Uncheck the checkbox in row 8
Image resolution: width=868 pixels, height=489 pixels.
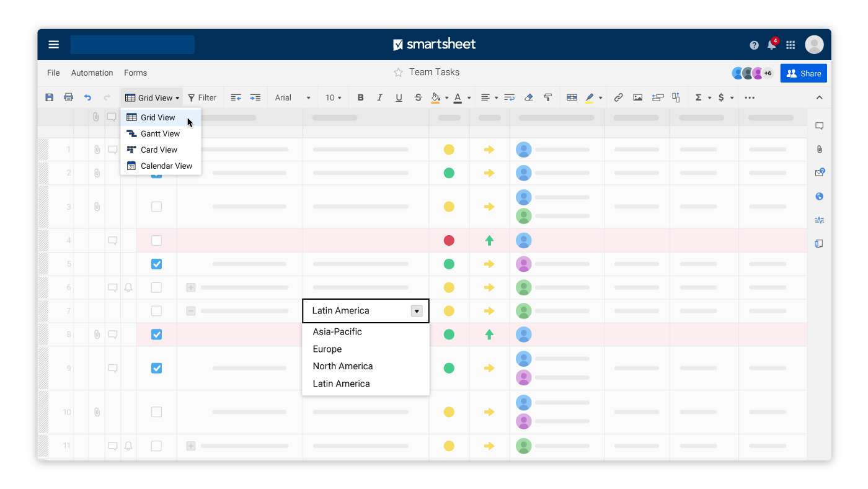click(156, 334)
